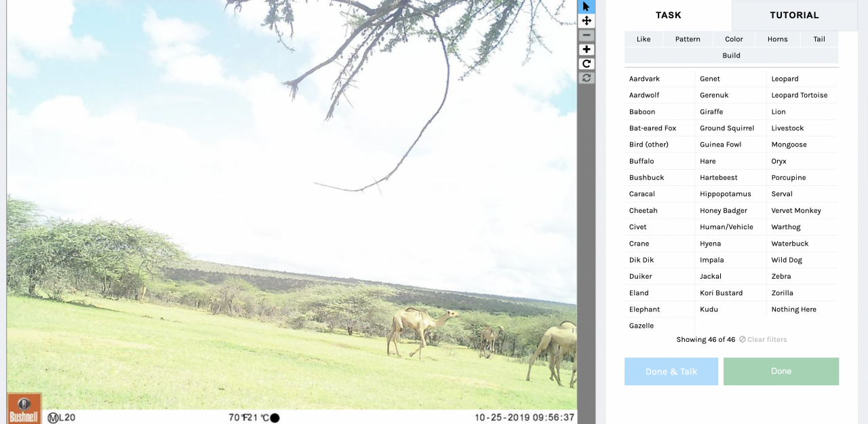The image size is (868, 424).
Task: Select Hartebeest option
Action: point(731,178)
